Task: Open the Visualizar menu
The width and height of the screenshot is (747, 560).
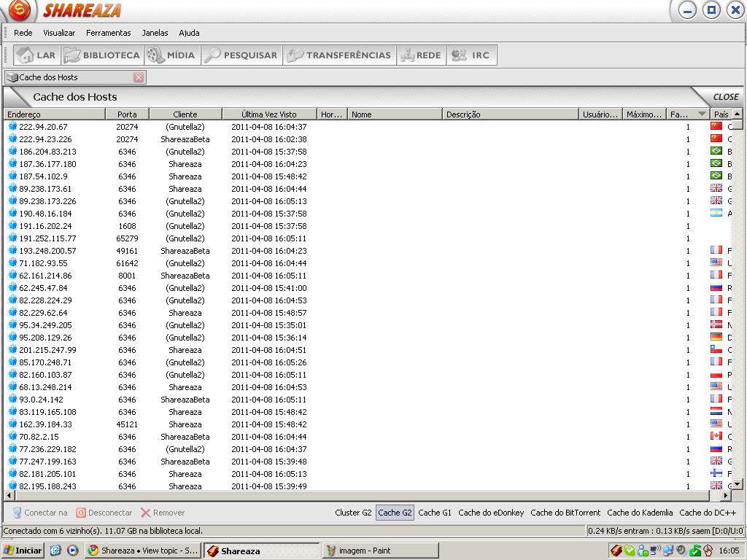Action: 59,33
